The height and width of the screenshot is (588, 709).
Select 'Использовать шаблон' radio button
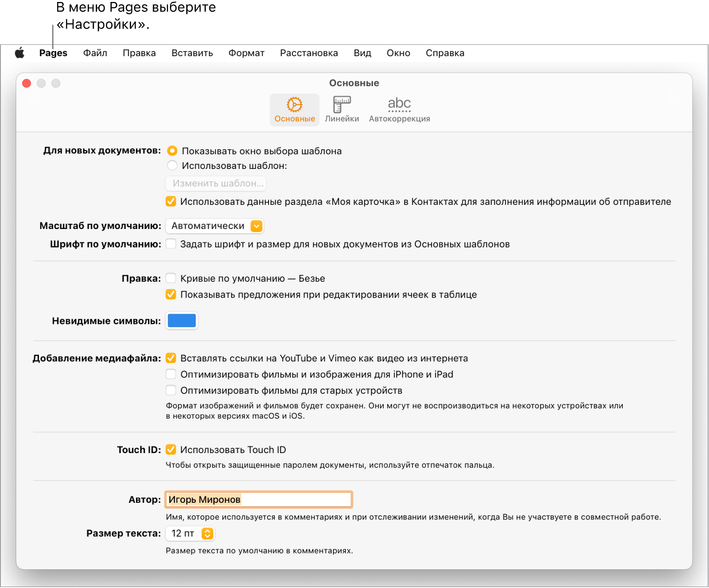coord(172,165)
